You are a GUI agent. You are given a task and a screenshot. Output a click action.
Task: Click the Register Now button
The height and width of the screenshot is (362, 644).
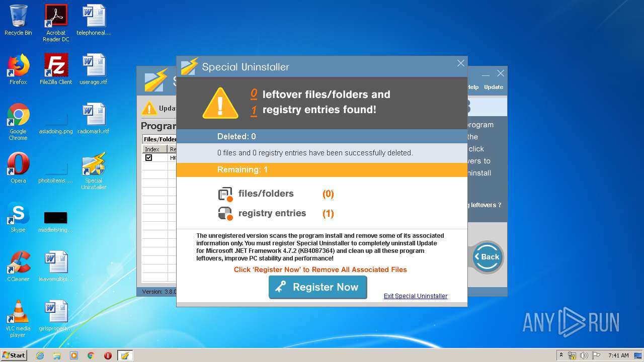(x=317, y=287)
